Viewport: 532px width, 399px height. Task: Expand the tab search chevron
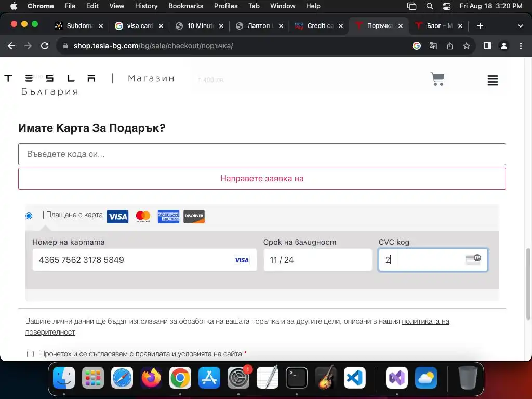pos(520,26)
